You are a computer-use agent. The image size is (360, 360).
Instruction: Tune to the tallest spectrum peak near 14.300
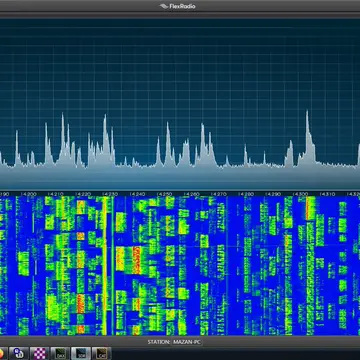(307, 137)
